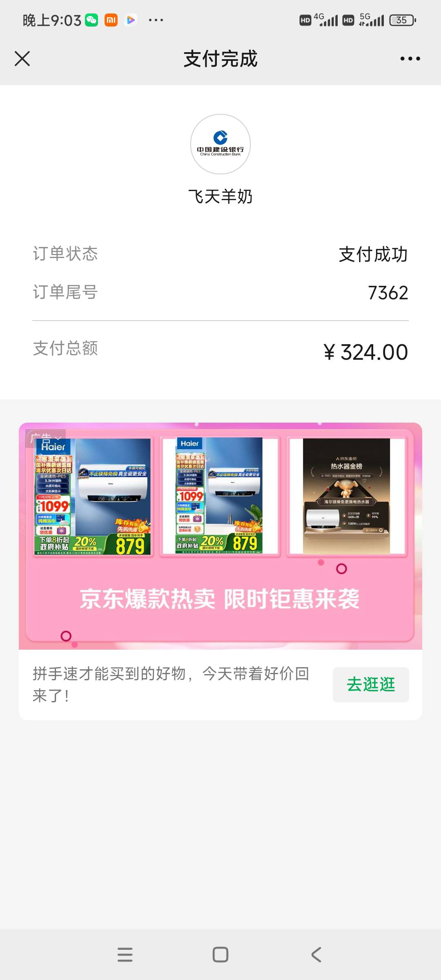This screenshot has width=441, height=980.
Task: Close the payment complete page
Action: point(22,58)
